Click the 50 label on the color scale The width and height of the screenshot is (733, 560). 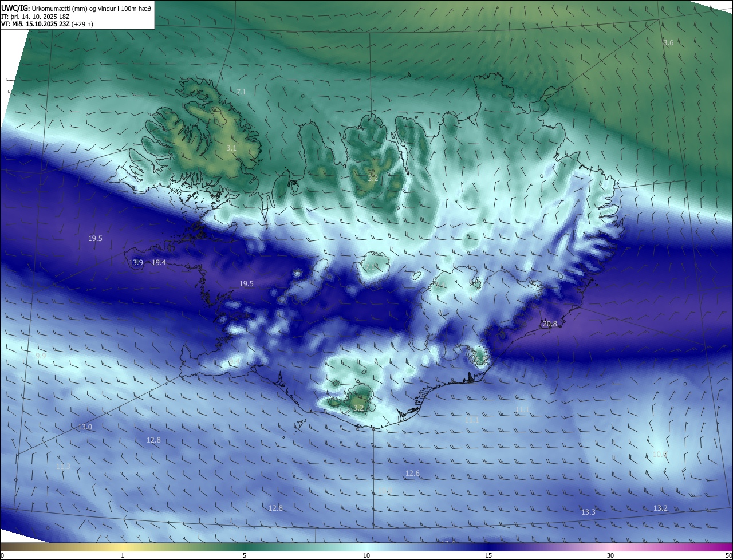pos(728,555)
